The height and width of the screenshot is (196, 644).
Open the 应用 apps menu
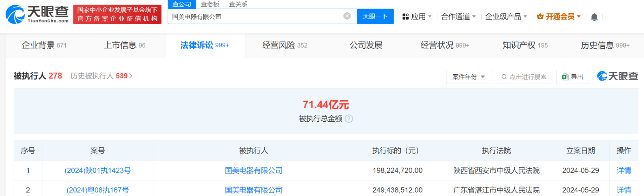(x=417, y=16)
